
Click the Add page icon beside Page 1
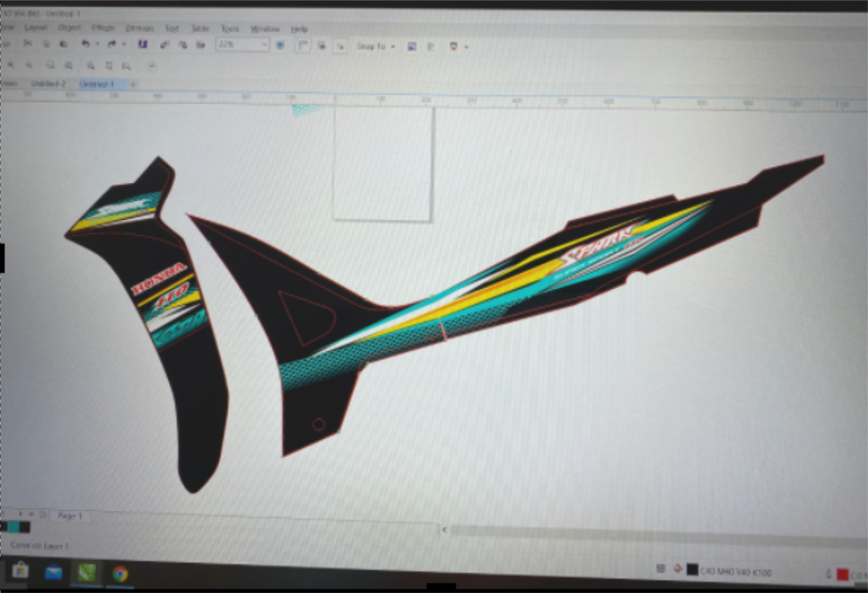[42, 515]
